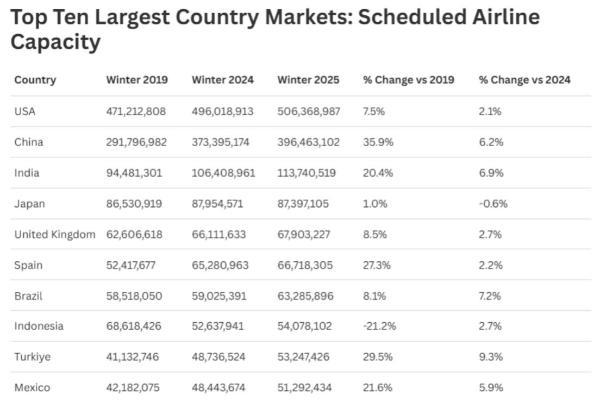Click the Spain row label
The height and width of the screenshot is (400, 600).
click(x=28, y=264)
